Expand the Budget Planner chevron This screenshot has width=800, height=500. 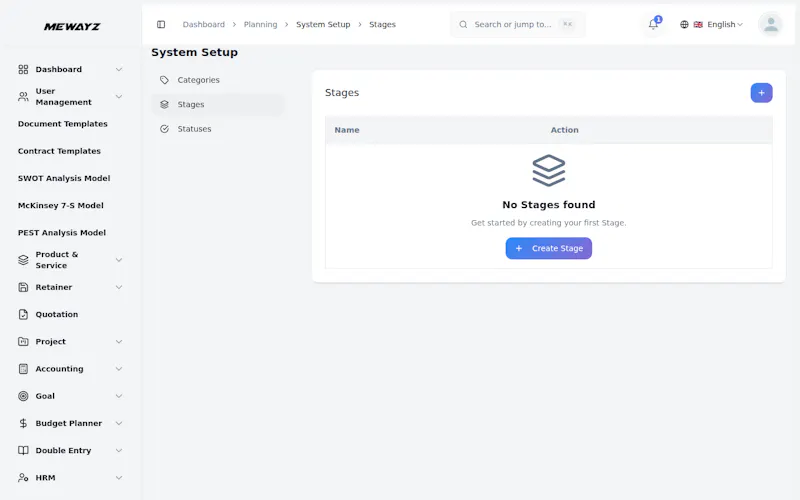(119, 423)
